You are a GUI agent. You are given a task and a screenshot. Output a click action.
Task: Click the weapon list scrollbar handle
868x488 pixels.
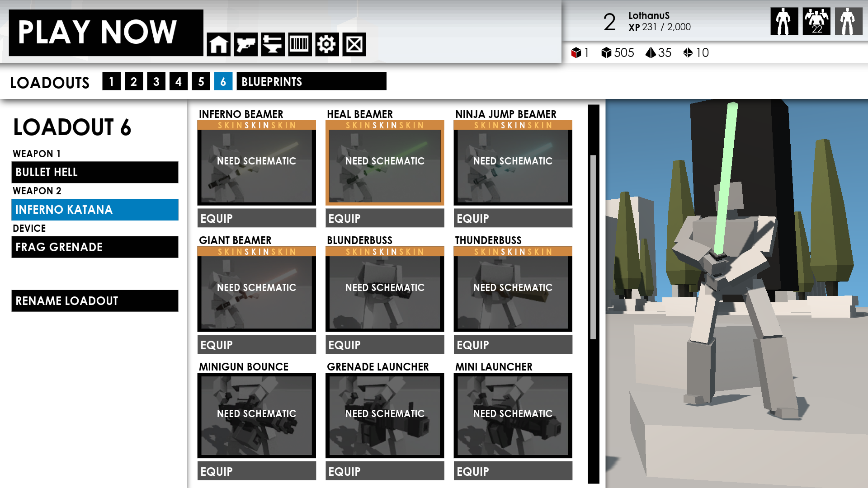pyautogui.click(x=593, y=247)
